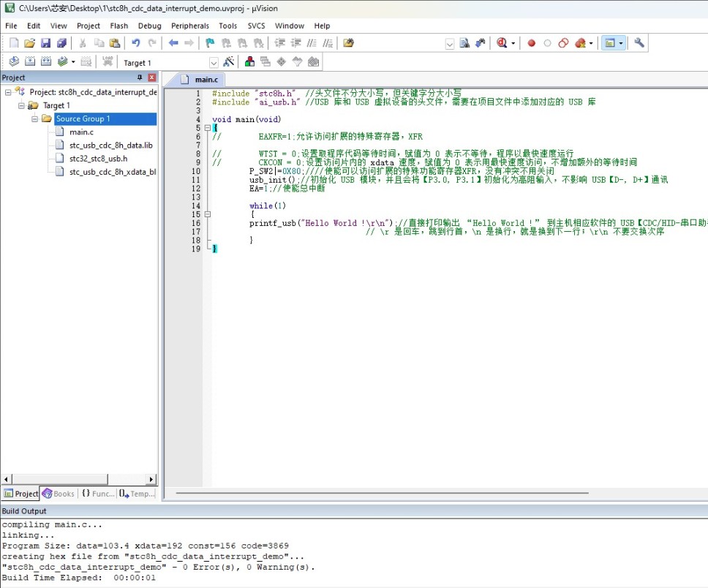Image resolution: width=708 pixels, height=588 pixels.
Task: Start or stop a debug session
Action: tap(502, 43)
